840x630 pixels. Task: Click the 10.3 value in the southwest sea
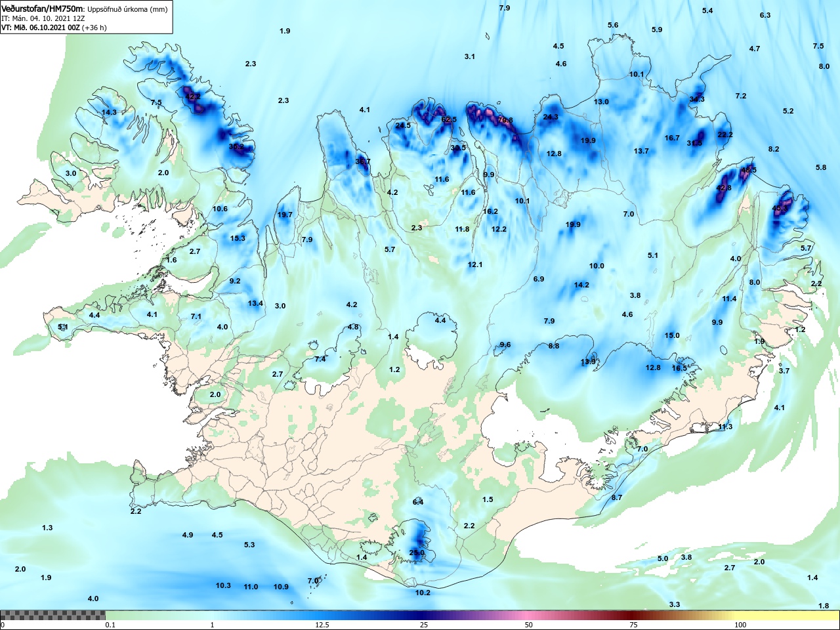click(223, 585)
